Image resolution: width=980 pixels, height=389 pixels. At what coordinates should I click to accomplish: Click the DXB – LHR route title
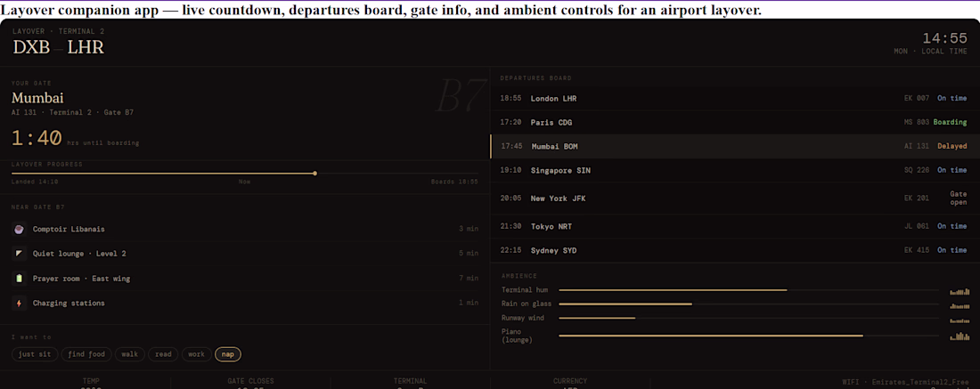(x=58, y=47)
